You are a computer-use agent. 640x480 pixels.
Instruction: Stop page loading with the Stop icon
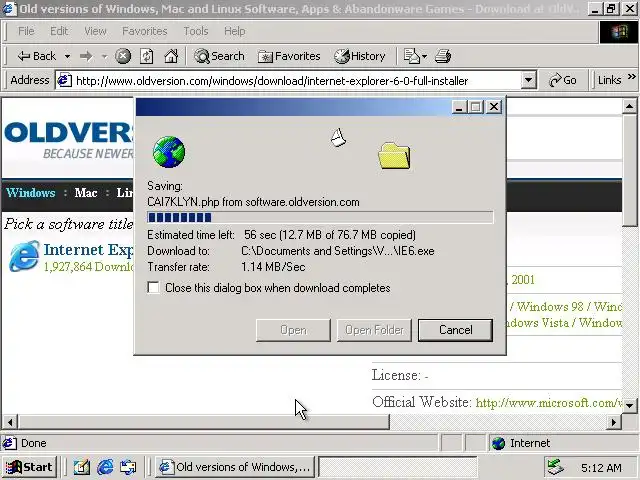click(x=123, y=56)
